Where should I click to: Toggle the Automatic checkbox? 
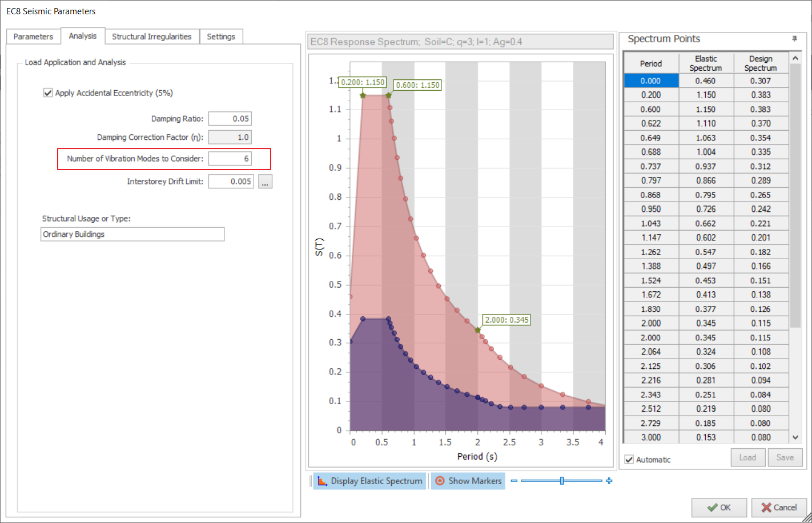coord(629,460)
